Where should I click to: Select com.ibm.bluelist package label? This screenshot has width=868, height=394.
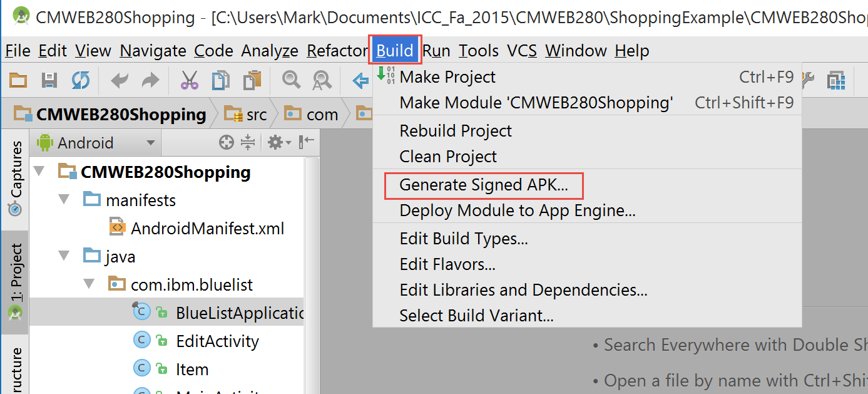click(x=191, y=284)
